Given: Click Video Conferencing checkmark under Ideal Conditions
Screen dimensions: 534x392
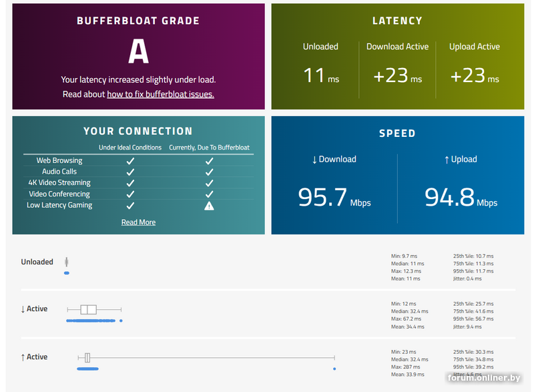Looking at the screenshot, I should (130, 194).
